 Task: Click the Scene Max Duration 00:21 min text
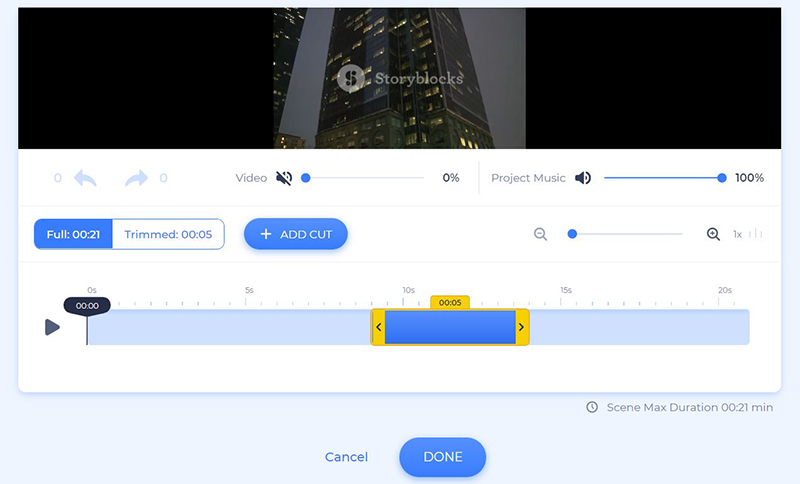pos(690,407)
